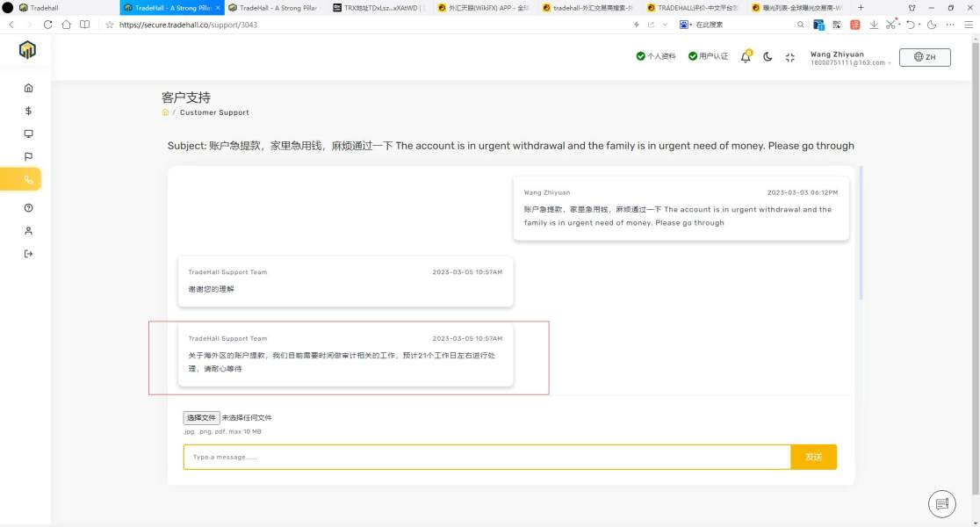This screenshot has width=980, height=527.
Task: Click the blue devices extension icon in toolbar
Action: click(x=818, y=25)
